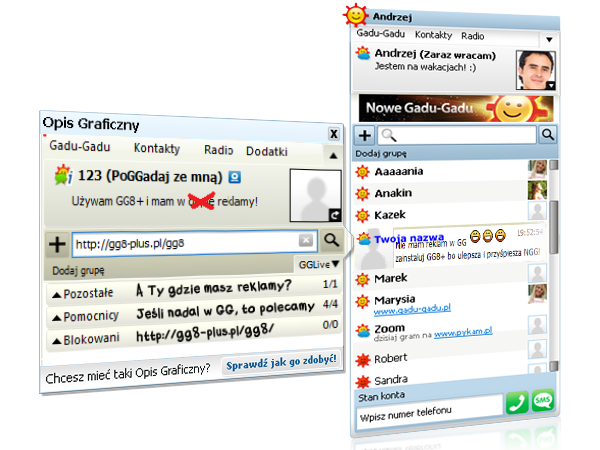Click the green SMS button
The image size is (600, 450).
coord(544,403)
